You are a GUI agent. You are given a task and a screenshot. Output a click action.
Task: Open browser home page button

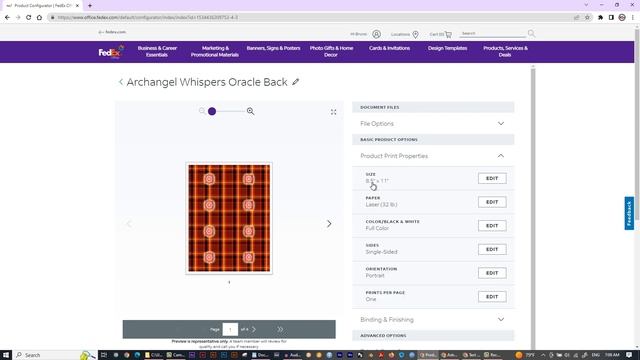tap(39, 18)
